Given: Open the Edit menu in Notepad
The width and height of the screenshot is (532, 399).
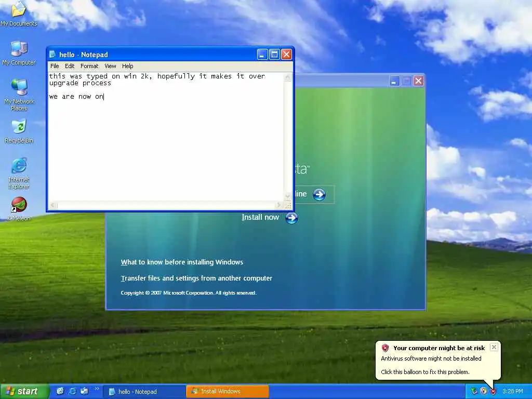Looking at the screenshot, I should (x=70, y=66).
